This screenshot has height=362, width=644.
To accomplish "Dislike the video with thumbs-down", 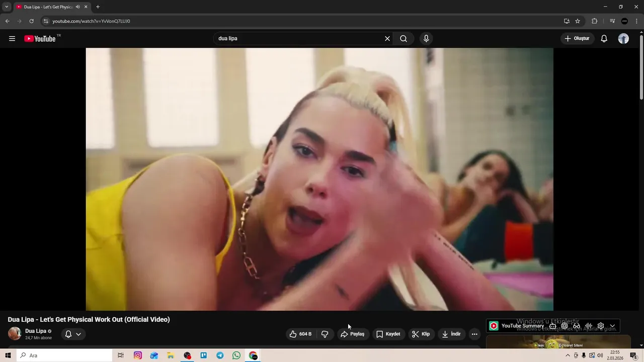I will click(325, 334).
